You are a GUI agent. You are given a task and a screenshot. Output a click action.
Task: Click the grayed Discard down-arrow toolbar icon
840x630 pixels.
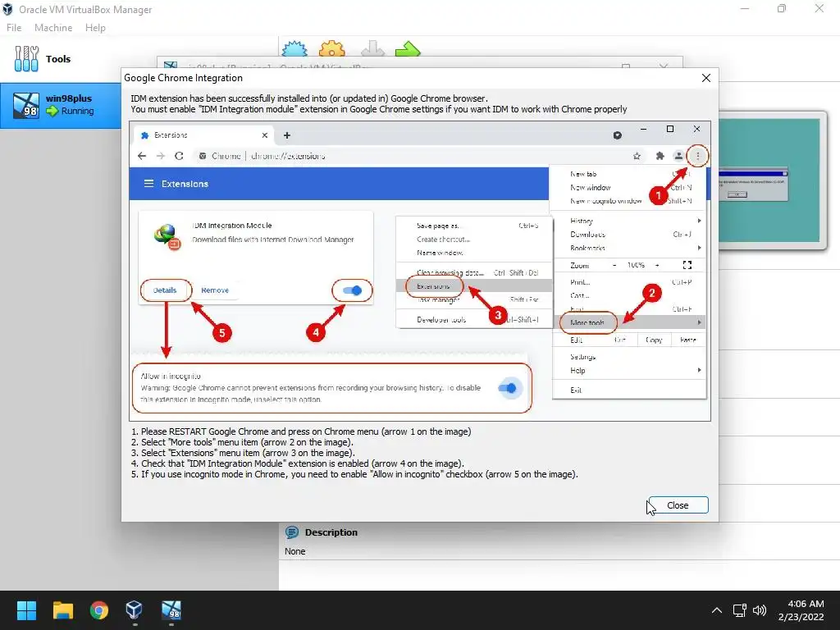coord(372,49)
